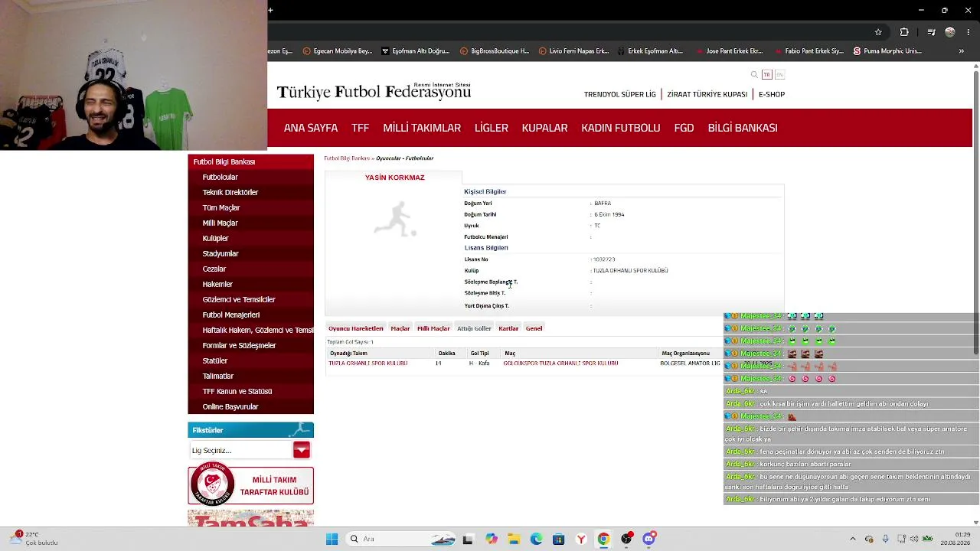Open the Livio Ferri Napas bookmark

[573, 51]
